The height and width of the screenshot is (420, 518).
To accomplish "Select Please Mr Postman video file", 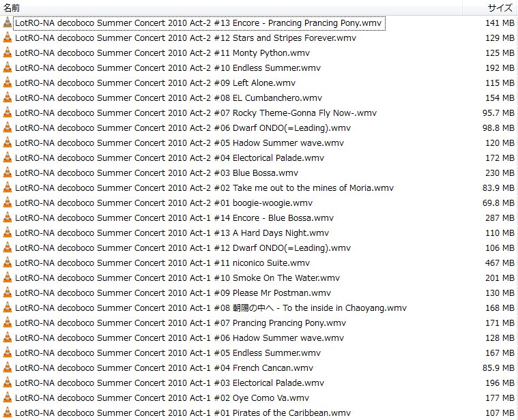I will pos(173,293).
